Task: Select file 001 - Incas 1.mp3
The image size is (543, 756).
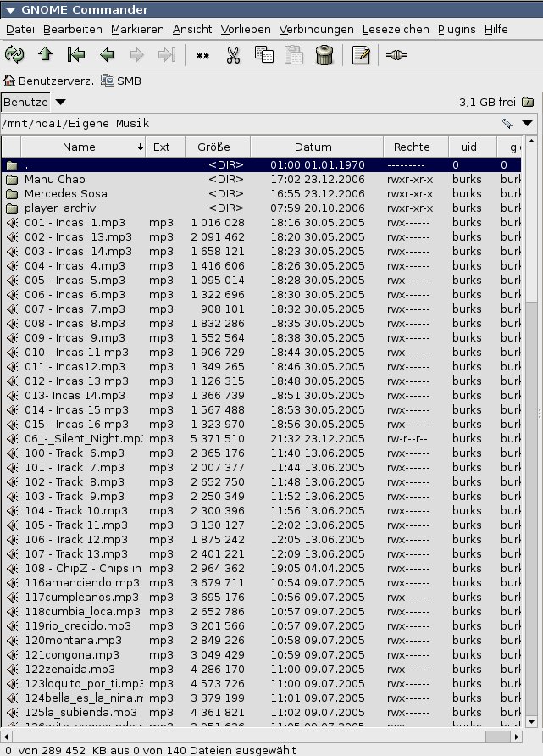Action: click(x=261, y=223)
